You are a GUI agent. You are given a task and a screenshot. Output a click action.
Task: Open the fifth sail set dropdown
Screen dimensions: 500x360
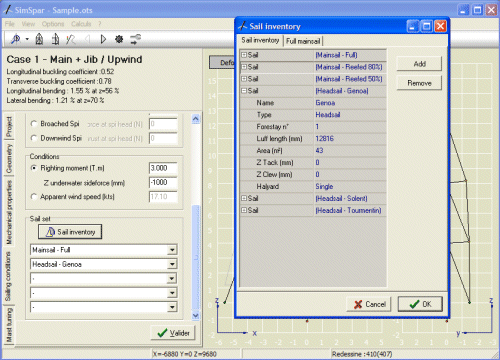172,307
